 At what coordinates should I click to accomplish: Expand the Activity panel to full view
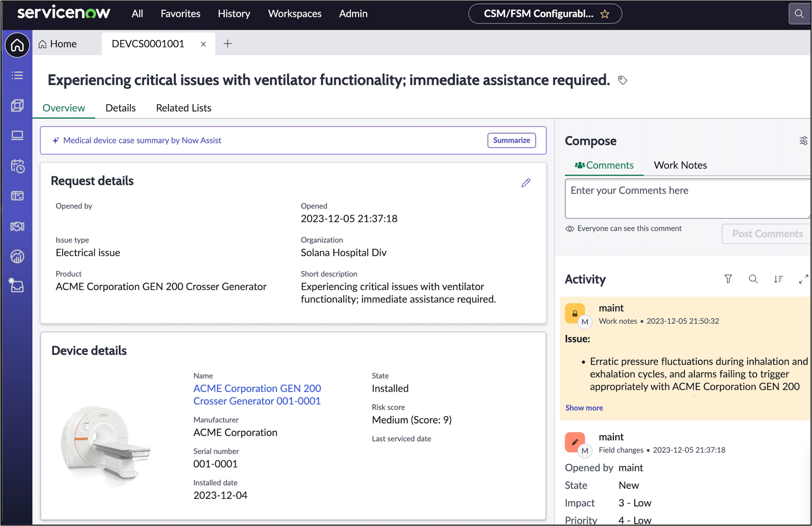[x=803, y=279]
